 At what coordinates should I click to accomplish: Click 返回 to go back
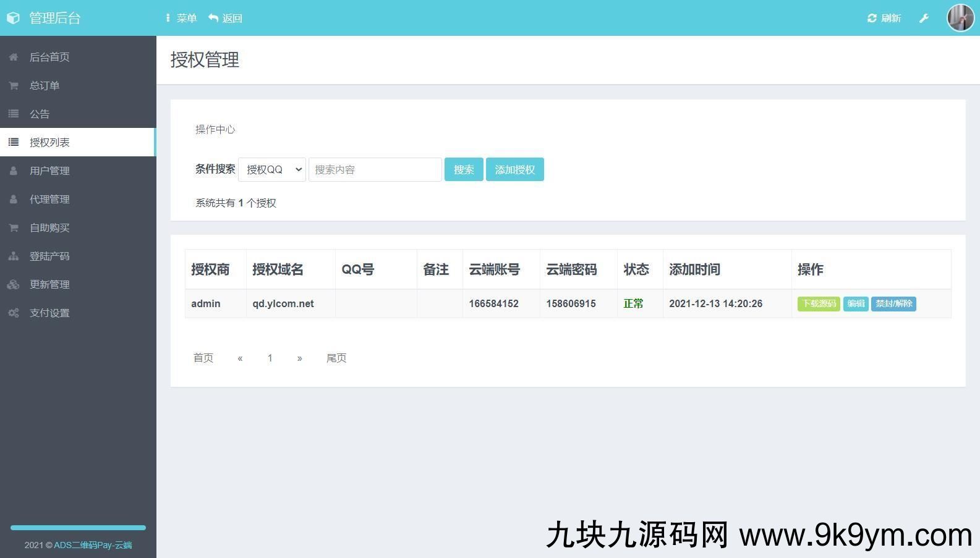(226, 18)
